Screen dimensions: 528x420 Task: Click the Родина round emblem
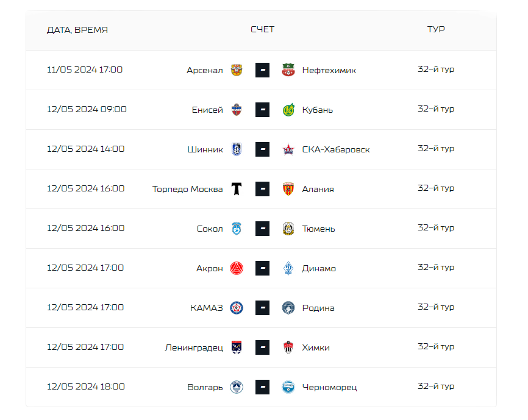288,308
